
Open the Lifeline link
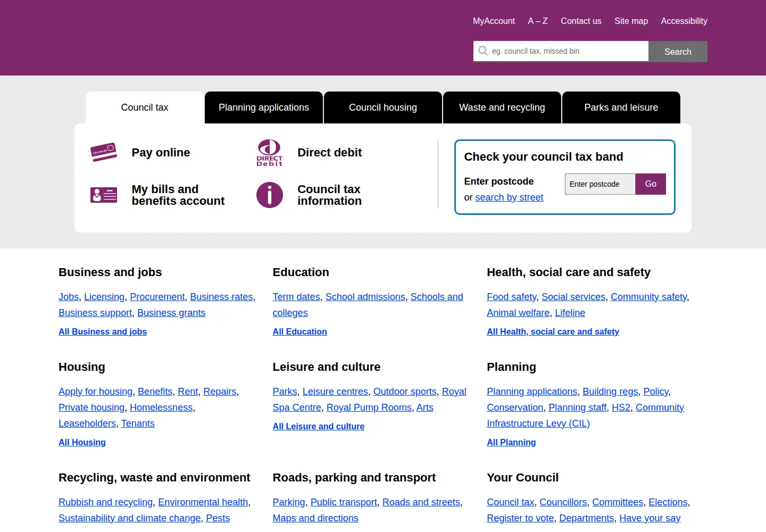tap(570, 313)
